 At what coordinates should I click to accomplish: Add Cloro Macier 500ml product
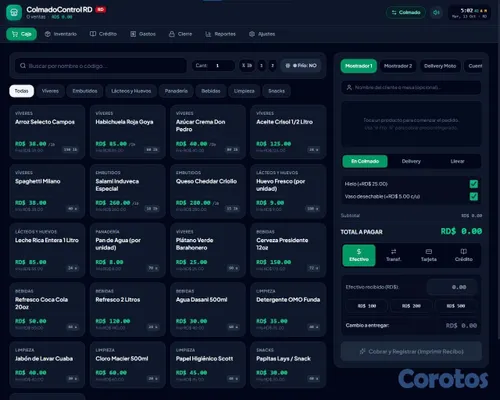pyautogui.click(x=128, y=365)
